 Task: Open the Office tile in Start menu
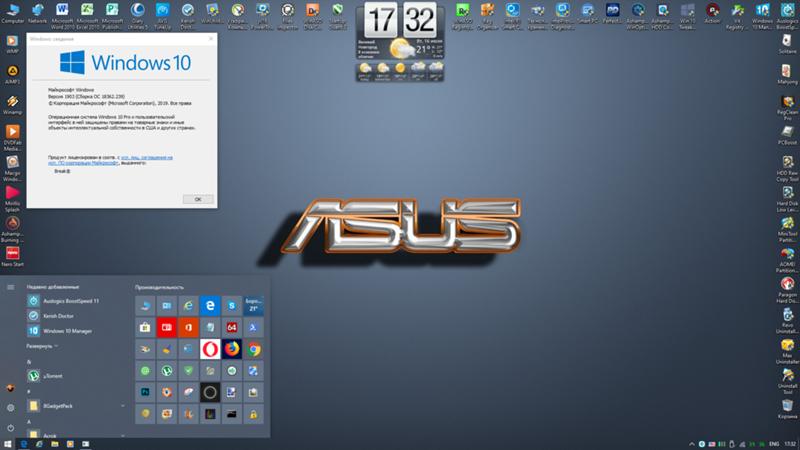[x=188, y=328]
